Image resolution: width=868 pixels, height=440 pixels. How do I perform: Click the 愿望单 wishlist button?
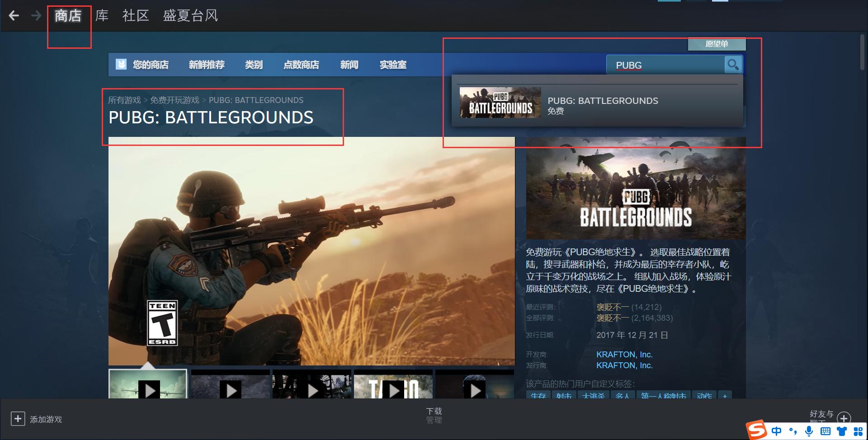pos(717,44)
